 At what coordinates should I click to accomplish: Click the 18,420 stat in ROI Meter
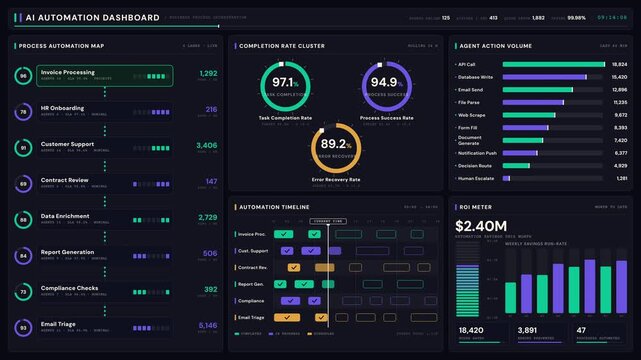(471, 330)
